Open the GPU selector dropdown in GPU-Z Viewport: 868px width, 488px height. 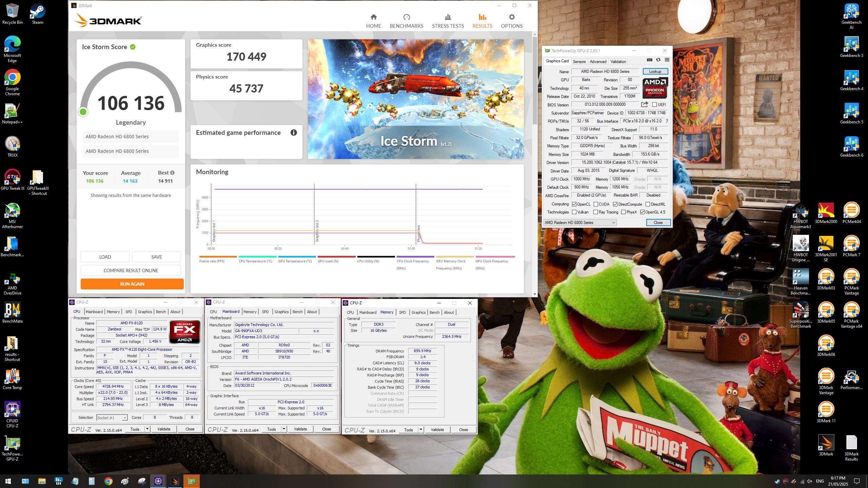580,223
